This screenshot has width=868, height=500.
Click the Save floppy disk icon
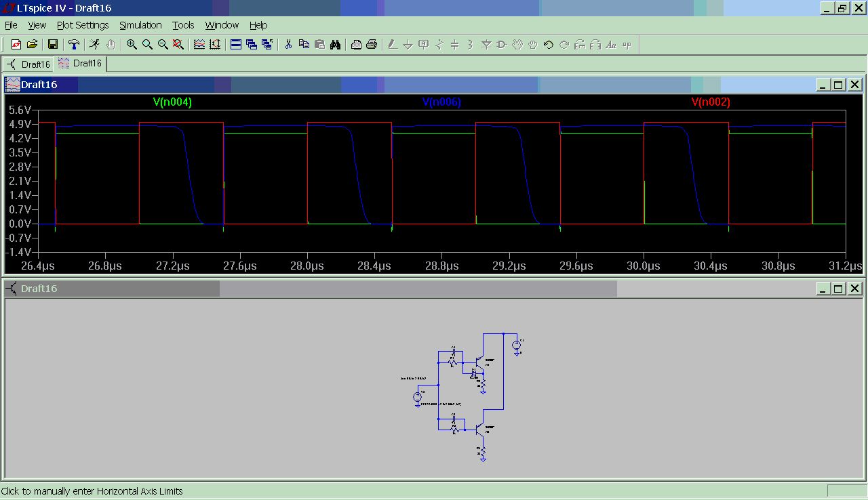(52, 45)
